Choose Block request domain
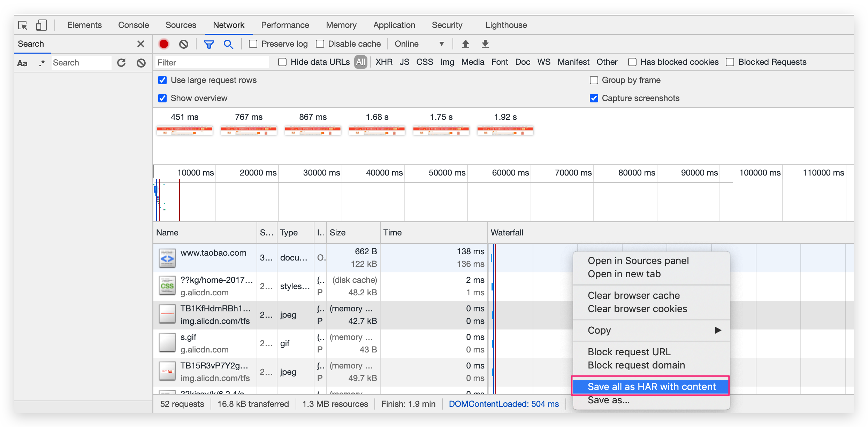This screenshot has height=427, width=868. click(x=636, y=365)
